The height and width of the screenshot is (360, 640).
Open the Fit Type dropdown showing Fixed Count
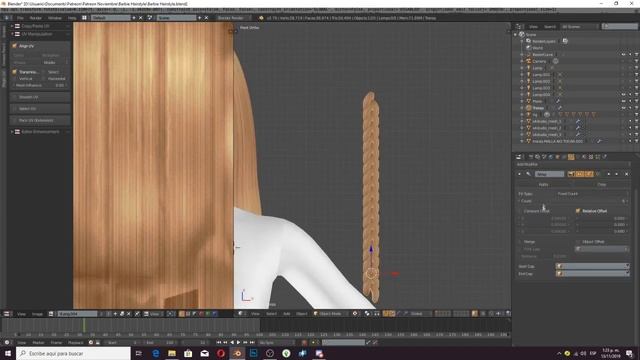coord(593,194)
